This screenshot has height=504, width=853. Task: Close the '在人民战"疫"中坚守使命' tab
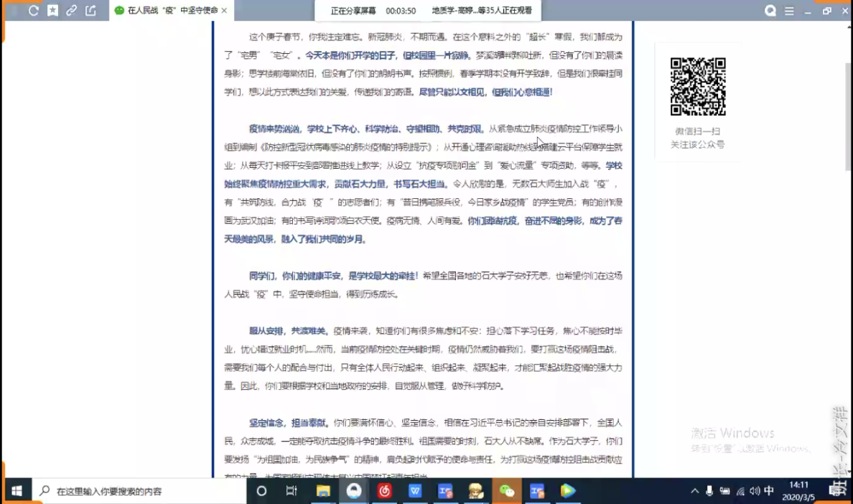(225, 11)
